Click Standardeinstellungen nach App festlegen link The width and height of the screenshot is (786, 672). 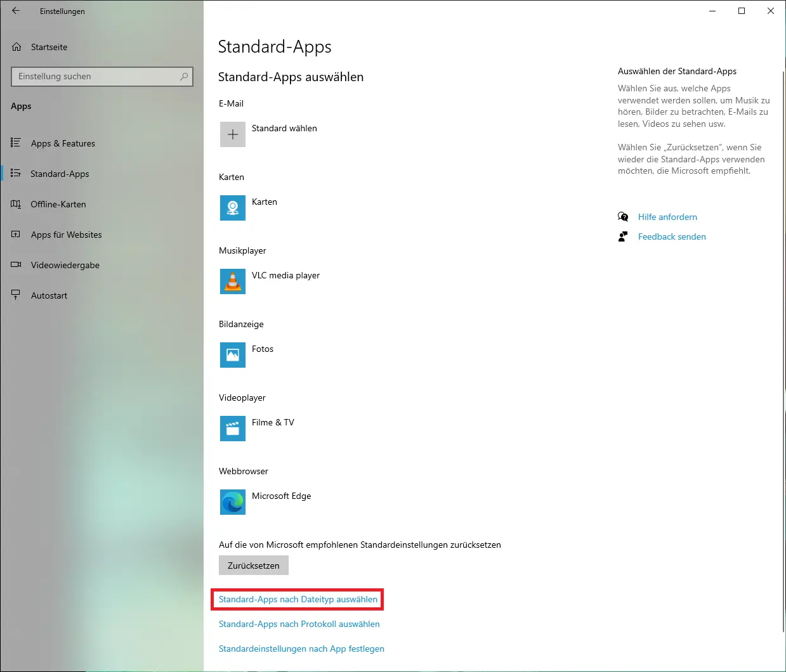(301, 649)
